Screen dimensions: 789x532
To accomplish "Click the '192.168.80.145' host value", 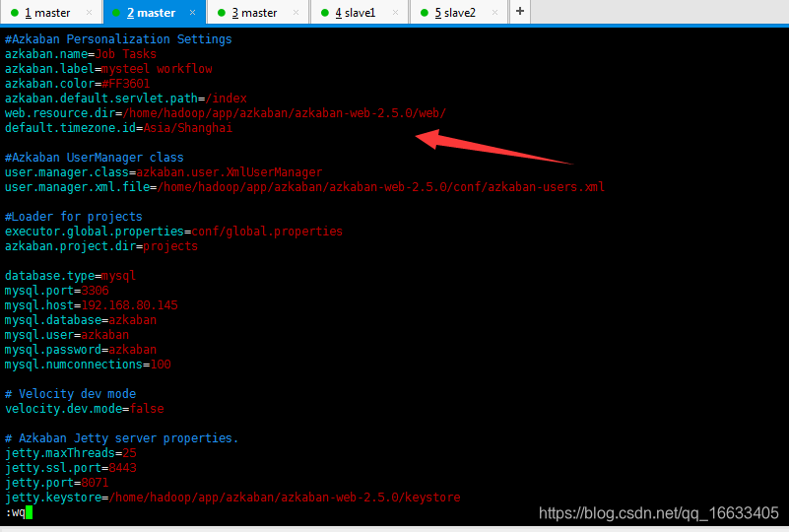I will [x=129, y=305].
